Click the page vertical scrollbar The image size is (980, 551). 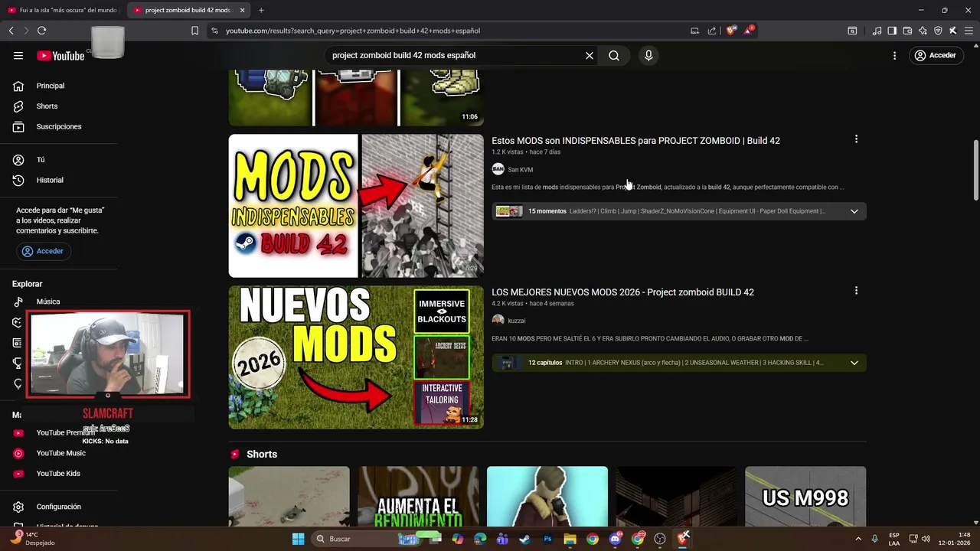click(975, 170)
